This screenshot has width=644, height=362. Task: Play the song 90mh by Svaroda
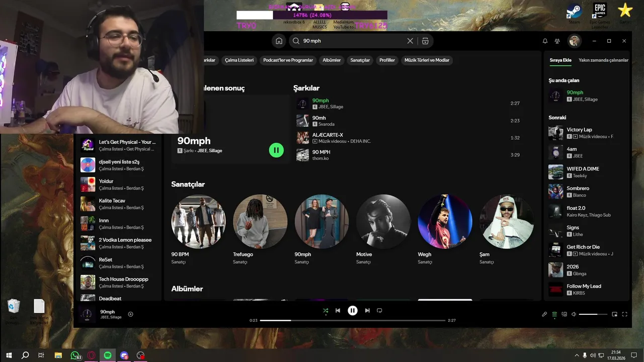pos(408,121)
